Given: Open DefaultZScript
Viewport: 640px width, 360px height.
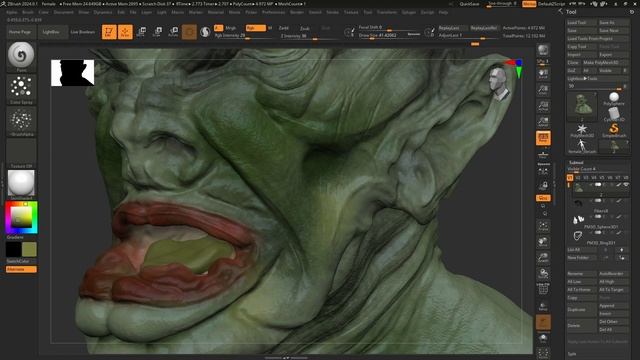Looking at the screenshot, I should coord(552,4).
